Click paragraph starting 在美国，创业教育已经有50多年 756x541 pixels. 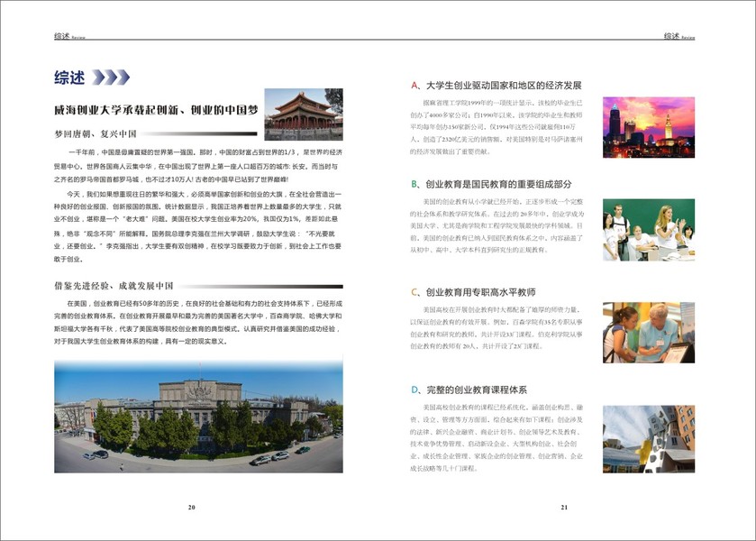pos(198,323)
